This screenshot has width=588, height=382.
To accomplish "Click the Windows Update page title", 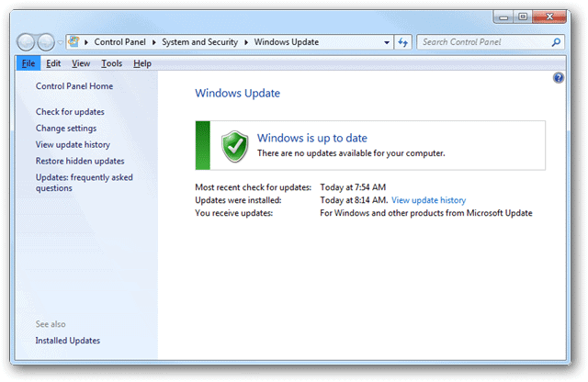I will pos(237,93).
